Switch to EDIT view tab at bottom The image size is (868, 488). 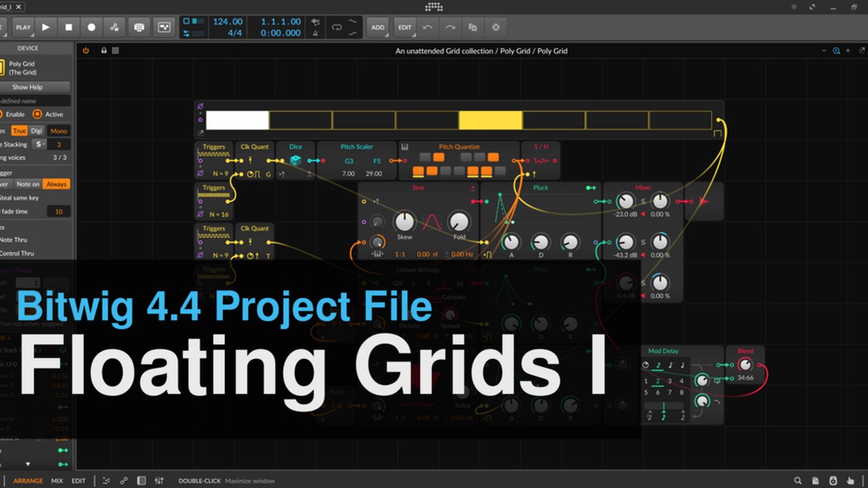coord(79,481)
